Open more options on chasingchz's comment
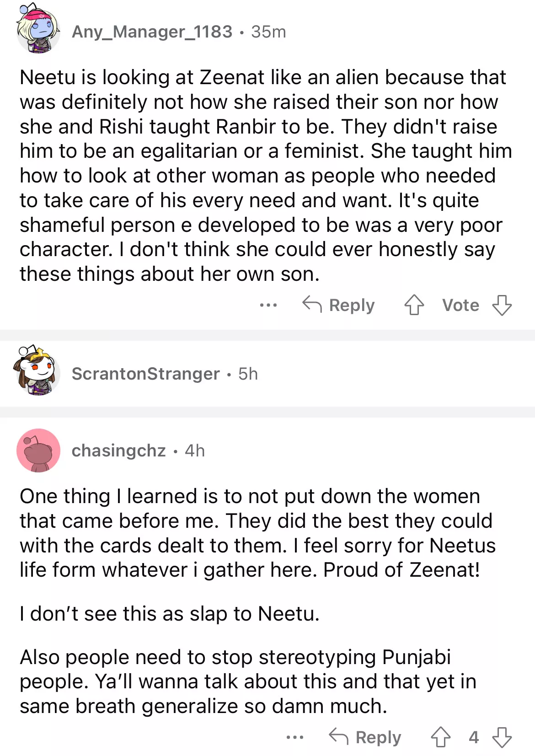Viewport: 535px width, 756px height. point(294,737)
